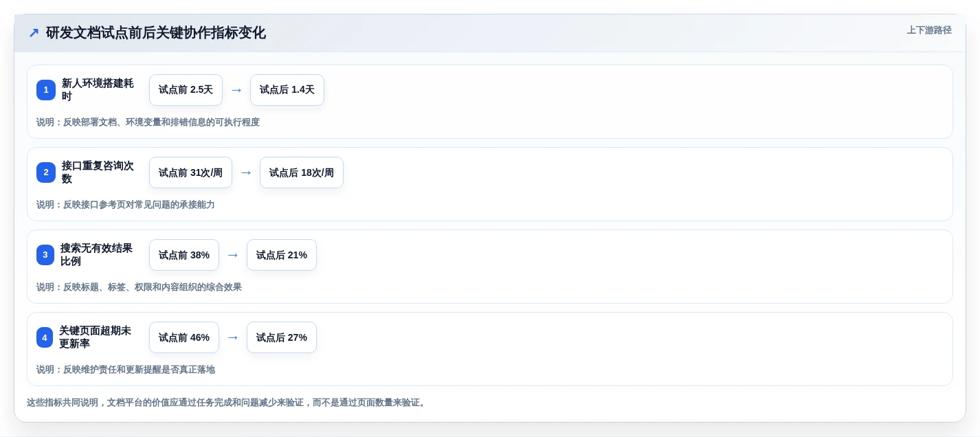Image resolution: width=980 pixels, height=437 pixels.
Task: Click the arrow between 31次/周 and 18次/周
Action: coord(246,172)
